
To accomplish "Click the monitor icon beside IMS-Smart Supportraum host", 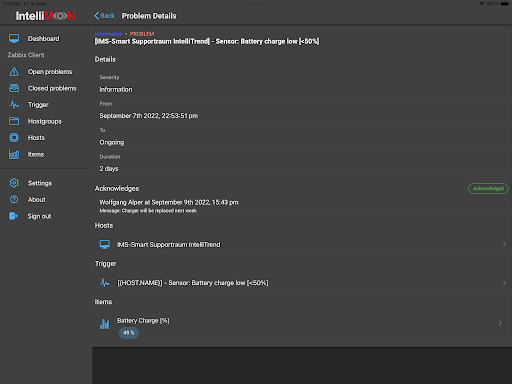I will click(105, 244).
